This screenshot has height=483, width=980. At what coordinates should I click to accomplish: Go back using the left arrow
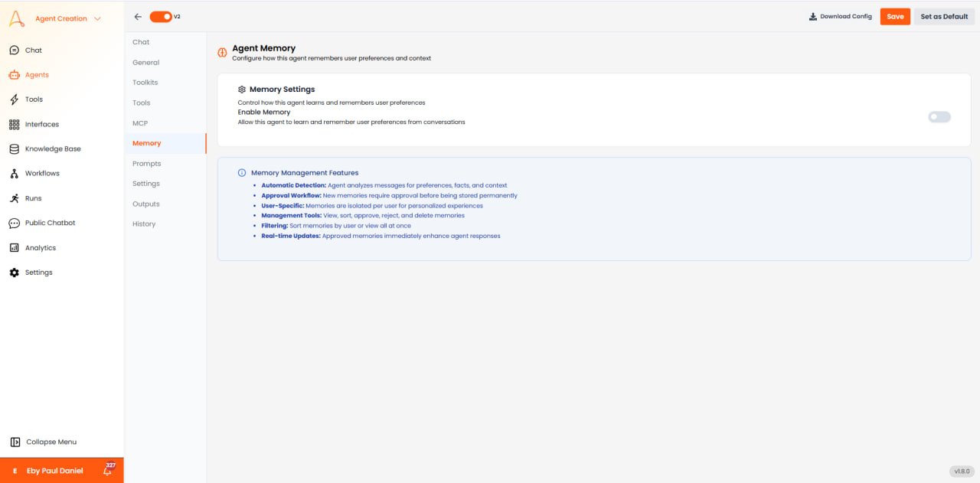point(138,16)
